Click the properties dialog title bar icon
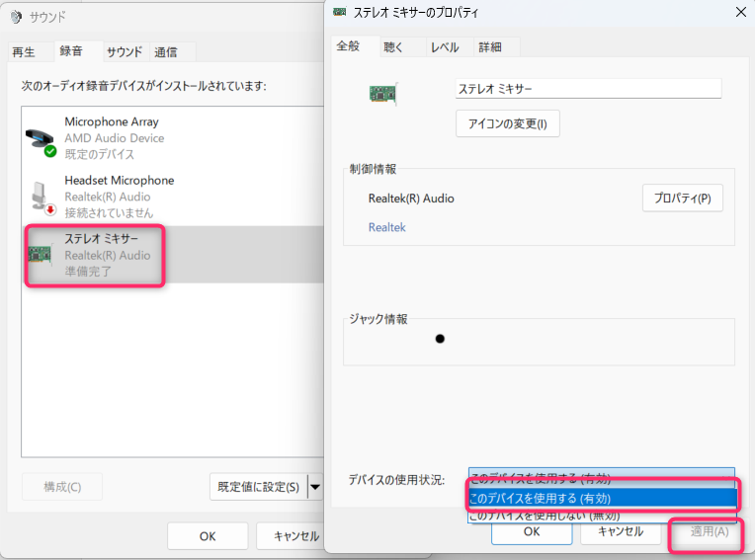Image resolution: width=755 pixels, height=560 pixels. 340,12
